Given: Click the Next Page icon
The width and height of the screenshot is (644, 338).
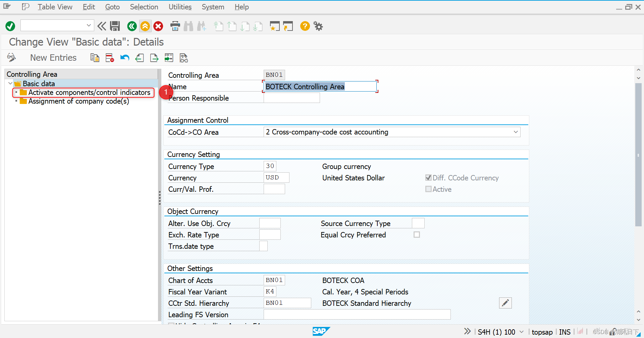Looking at the screenshot, I should [245, 26].
